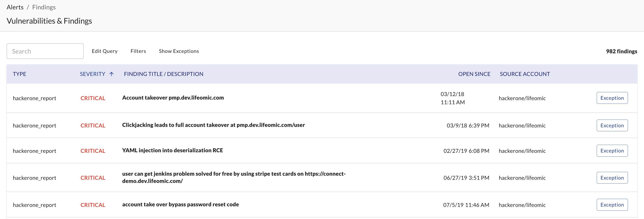Screen dimensions: 644x219
Task: Select CRITICAL severity in YAML injection row
Action: [93, 151]
